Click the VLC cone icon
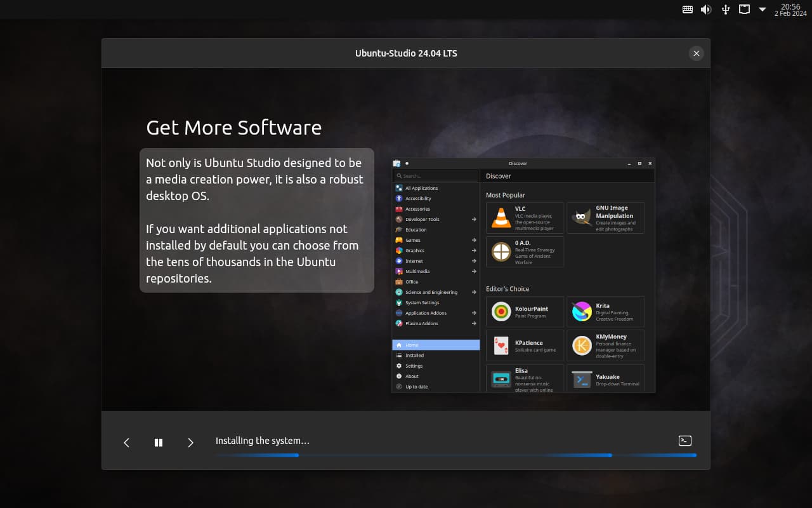 501,218
